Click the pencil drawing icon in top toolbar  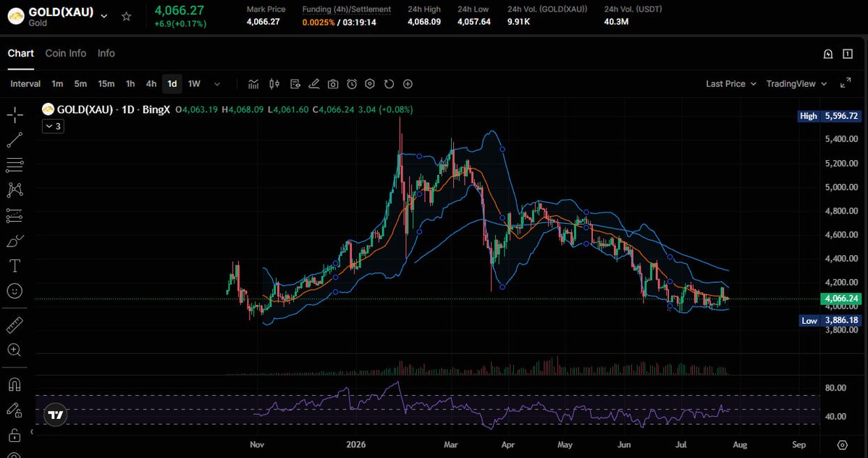[314, 83]
